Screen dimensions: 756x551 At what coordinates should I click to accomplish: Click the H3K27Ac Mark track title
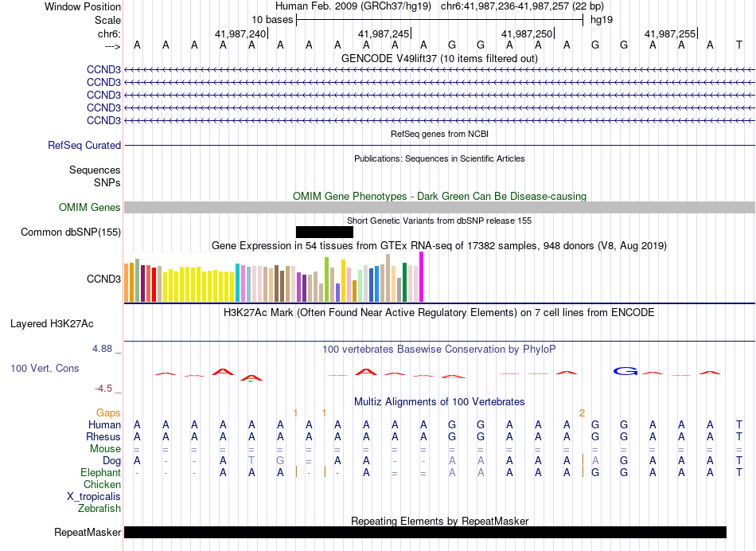tap(439, 313)
